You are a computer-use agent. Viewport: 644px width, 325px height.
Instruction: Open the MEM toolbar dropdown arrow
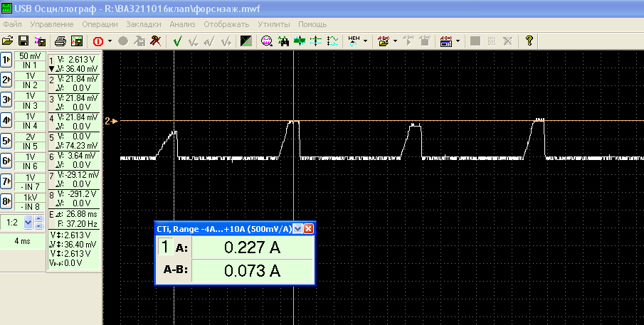[365, 41]
